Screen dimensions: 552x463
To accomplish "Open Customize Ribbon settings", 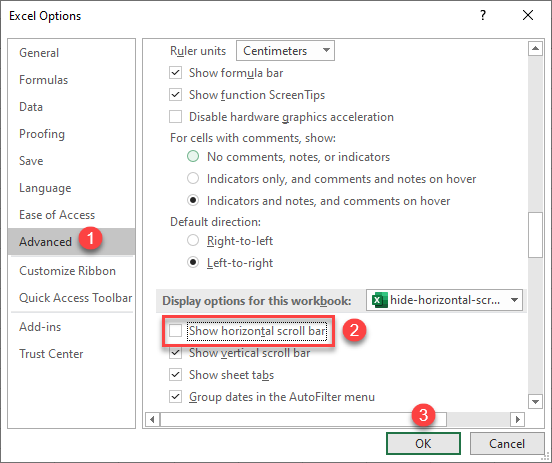I will pyautogui.click(x=71, y=271).
